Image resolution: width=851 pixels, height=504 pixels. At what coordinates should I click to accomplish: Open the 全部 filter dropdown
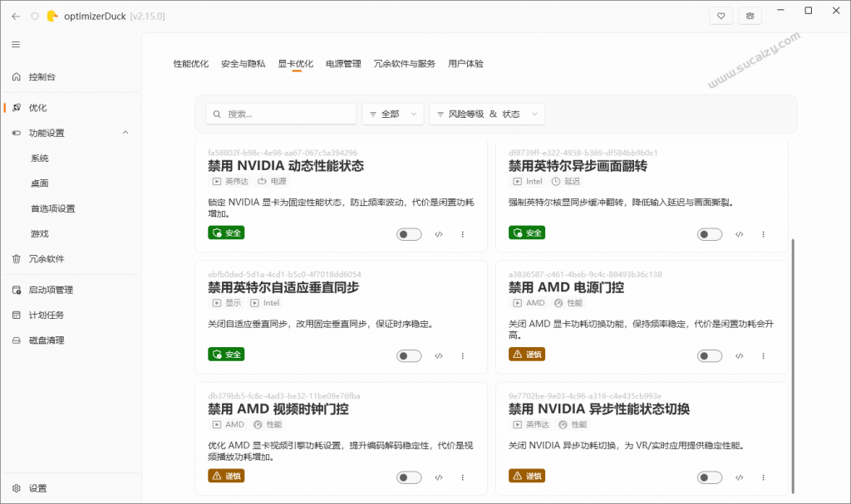point(393,114)
